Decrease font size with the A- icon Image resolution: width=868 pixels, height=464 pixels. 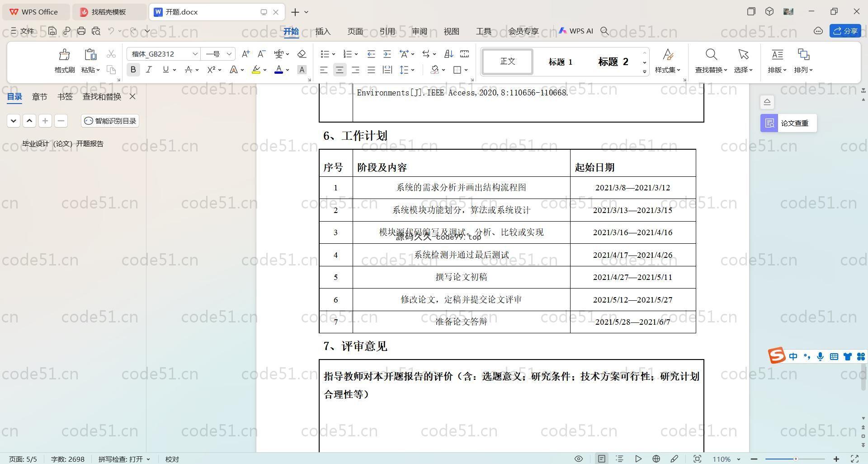coord(261,54)
